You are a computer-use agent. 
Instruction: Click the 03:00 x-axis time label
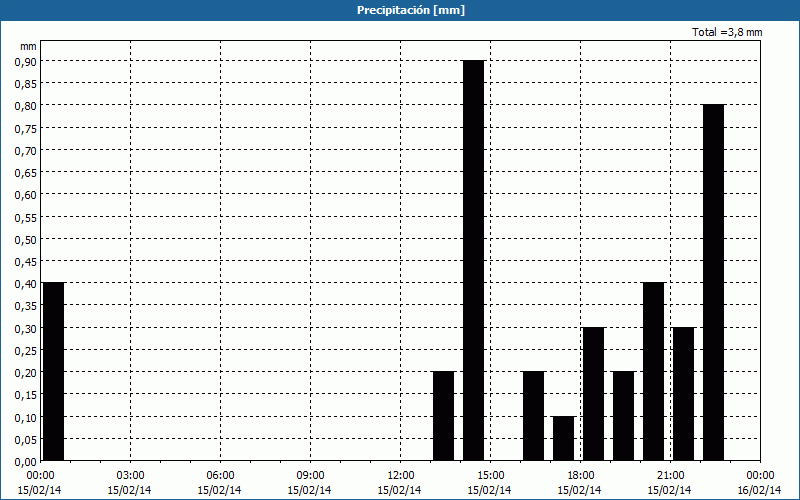130,476
